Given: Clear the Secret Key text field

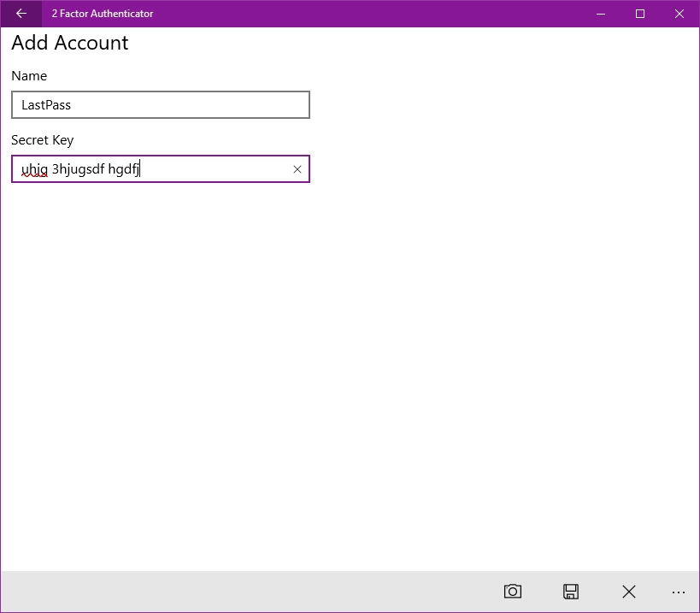Looking at the screenshot, I should coord(297,168).
